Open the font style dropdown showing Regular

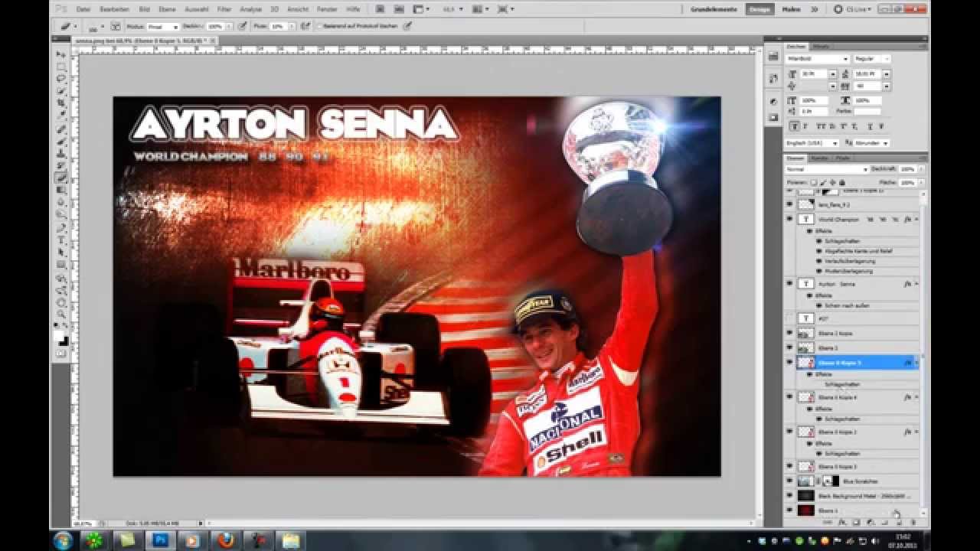click(x=873, y=59)
